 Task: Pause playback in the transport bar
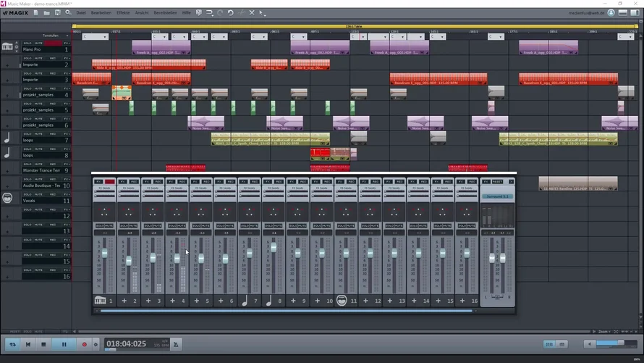click(x=64, y=344)
